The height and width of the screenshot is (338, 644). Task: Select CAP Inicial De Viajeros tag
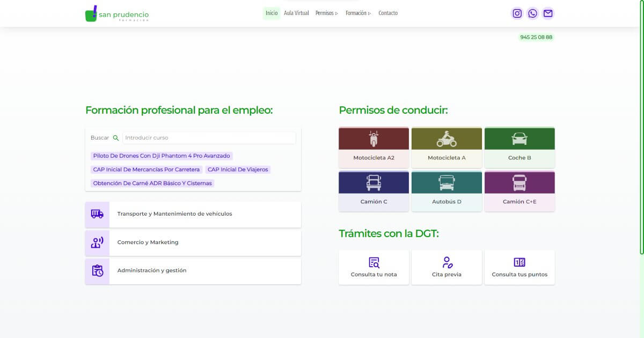238,170
